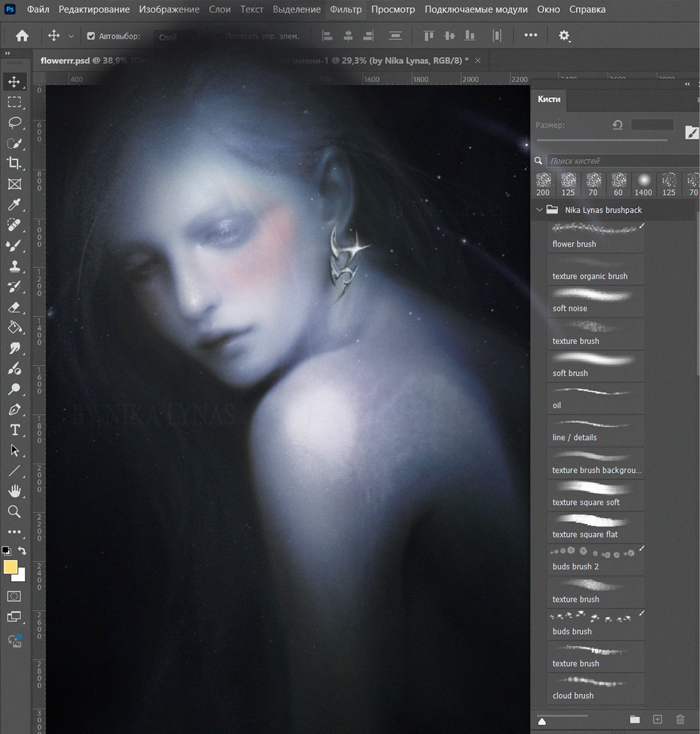Open the Move tool preset dropdown arrow
Image resolution: width=700 pixels, height=734 pixels.
tap(71, 36)
